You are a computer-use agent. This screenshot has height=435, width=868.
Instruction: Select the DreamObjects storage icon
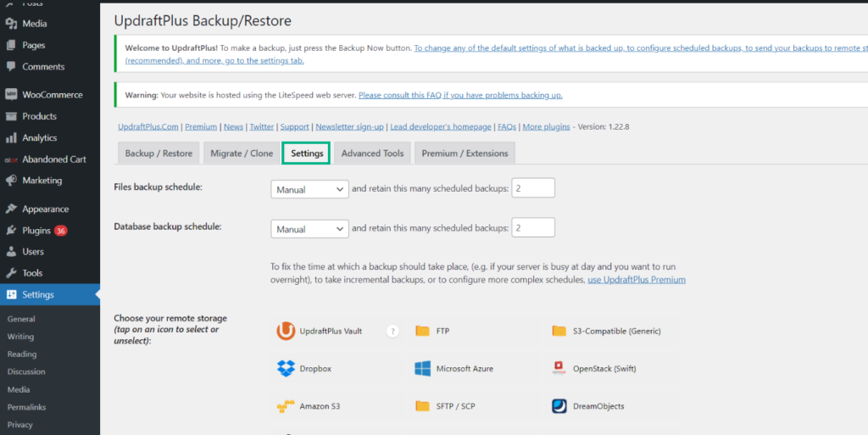coord(559,406)
